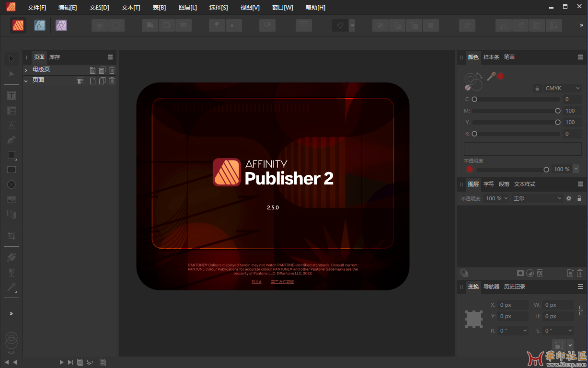Image resolution: width=588 pixels, height=368 pixels.
Task: Open the 编辑[E] menu
Action: [x=68, y=8]
